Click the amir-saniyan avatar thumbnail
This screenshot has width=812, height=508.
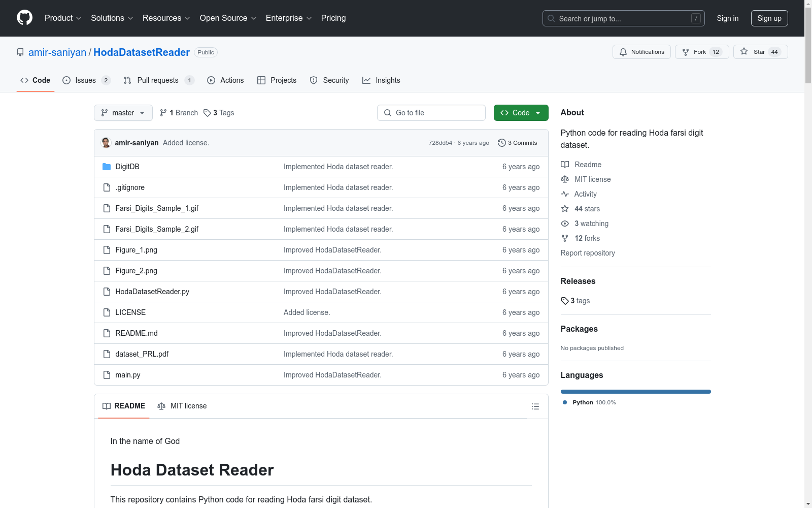point(106,143)
